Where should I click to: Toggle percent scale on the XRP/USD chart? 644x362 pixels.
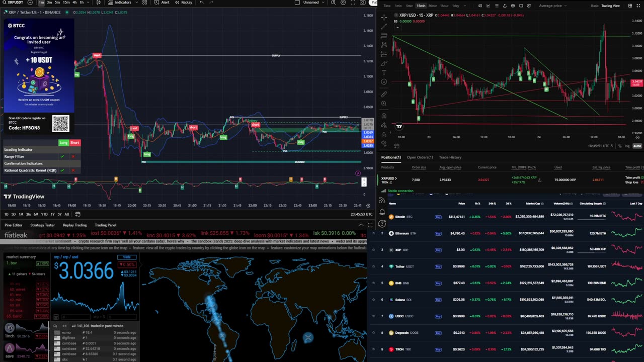[x=620, y=146]
